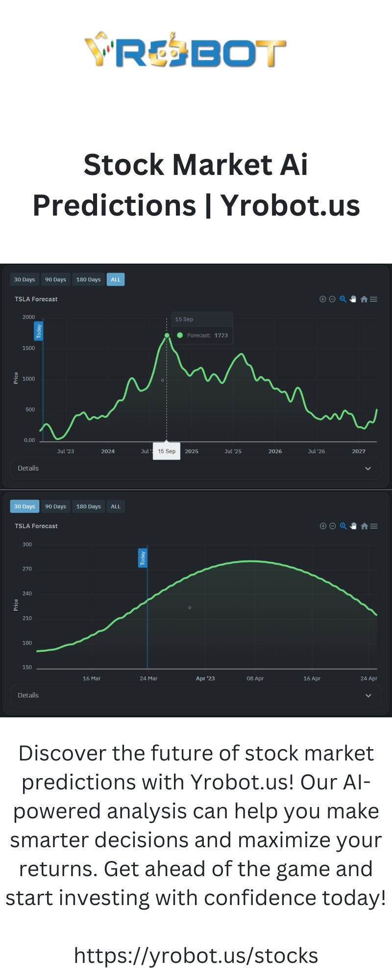The width and height of the screenshot is (392, 980).
Task: Click 2027 label on upper chart axis
Action: [359, 451]
